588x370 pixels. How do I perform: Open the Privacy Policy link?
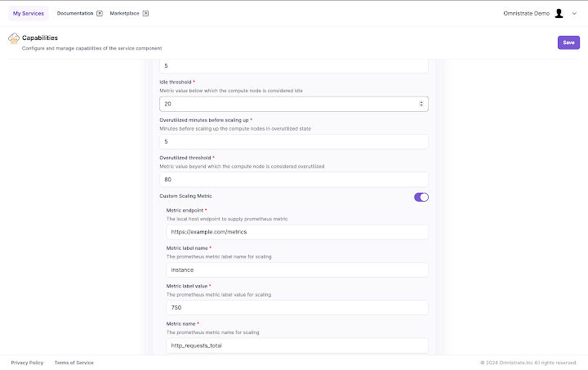[x=27, y=362]
